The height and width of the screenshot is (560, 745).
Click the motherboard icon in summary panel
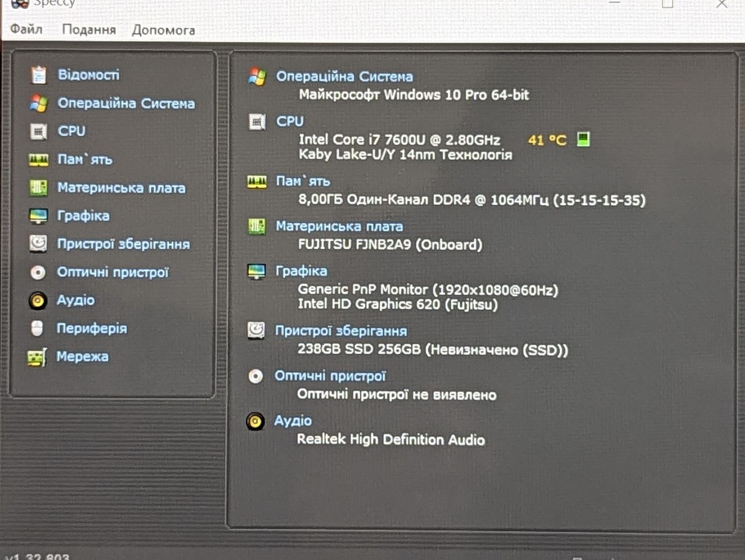pos(257,227)
